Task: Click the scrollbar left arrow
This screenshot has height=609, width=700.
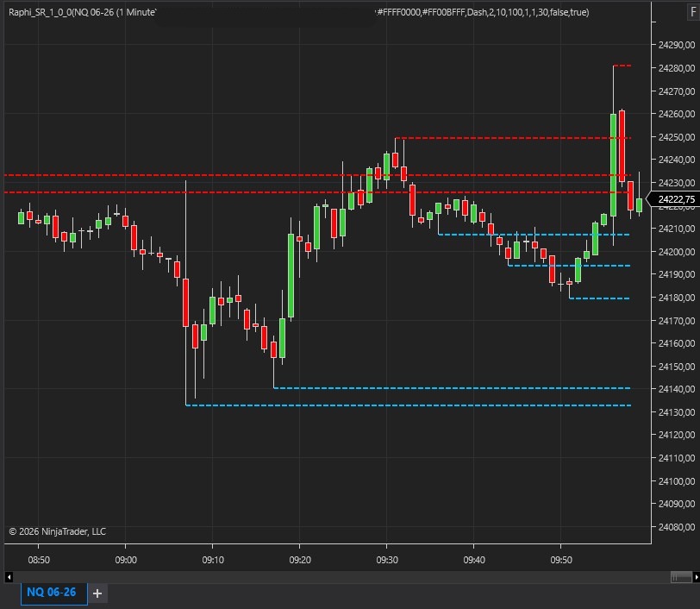Action: (x=9, y=576)
